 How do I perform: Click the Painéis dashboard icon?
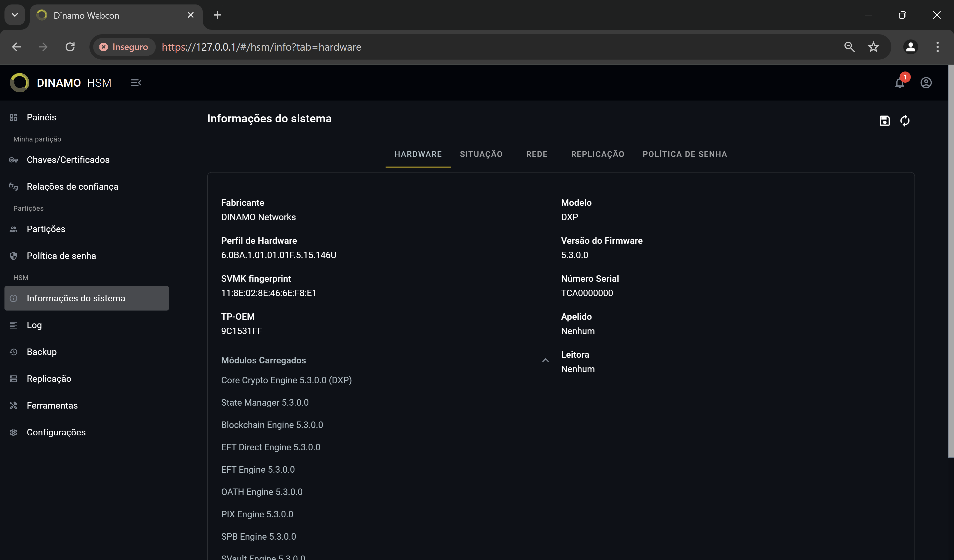pos(14,117)
